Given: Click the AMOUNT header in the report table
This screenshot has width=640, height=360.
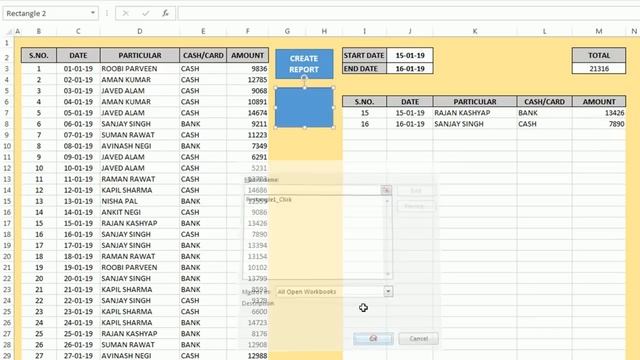Looking at the screenshot, I should click(599, 102).
